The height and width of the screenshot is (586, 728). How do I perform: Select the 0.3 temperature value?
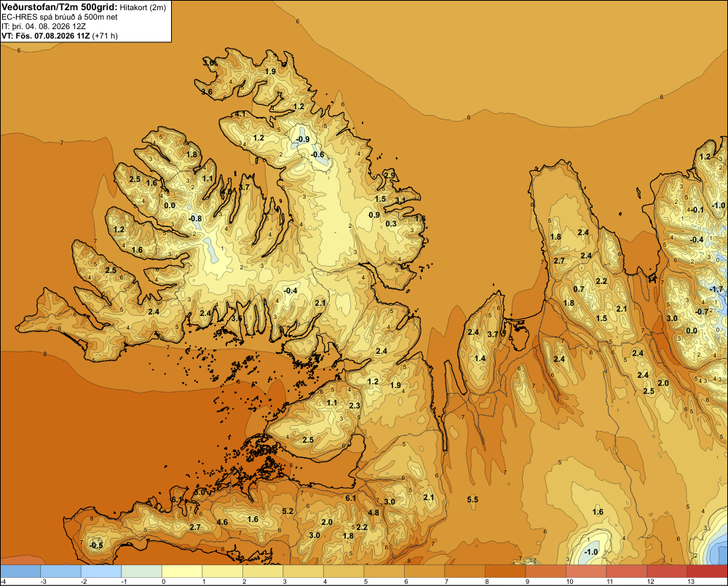[392, 223]
